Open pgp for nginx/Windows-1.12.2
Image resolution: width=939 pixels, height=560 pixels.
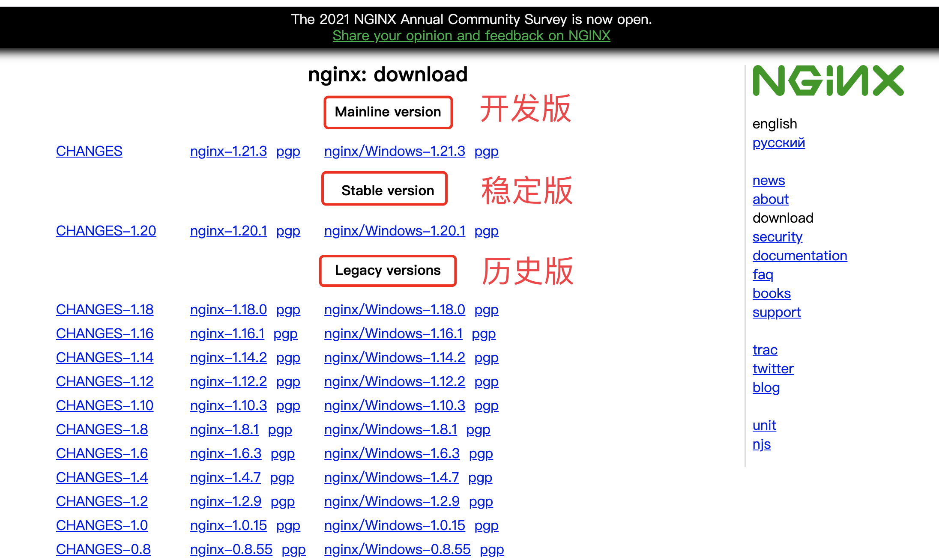pyautogui.click(x=487, y=382)
